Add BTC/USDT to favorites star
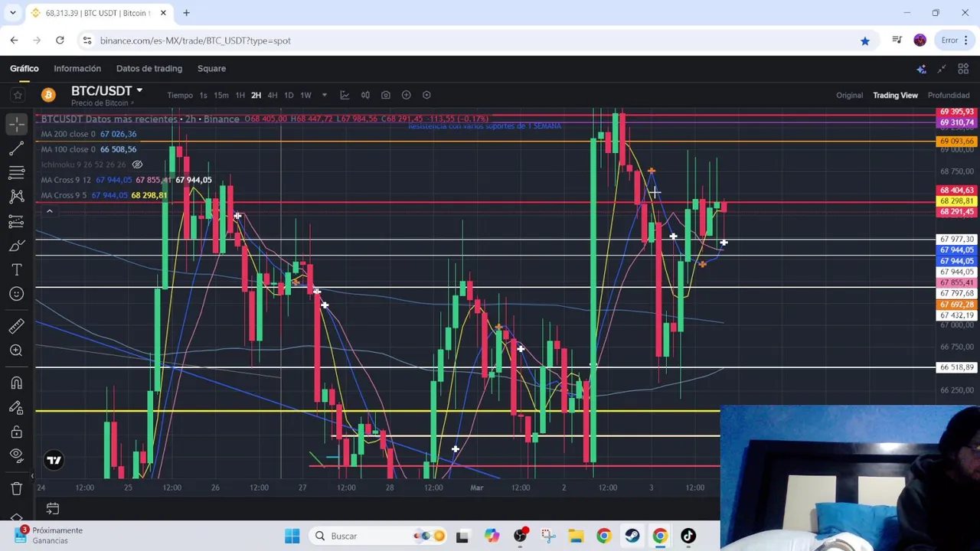Screen dimensions: 980x551 [18, 95]
